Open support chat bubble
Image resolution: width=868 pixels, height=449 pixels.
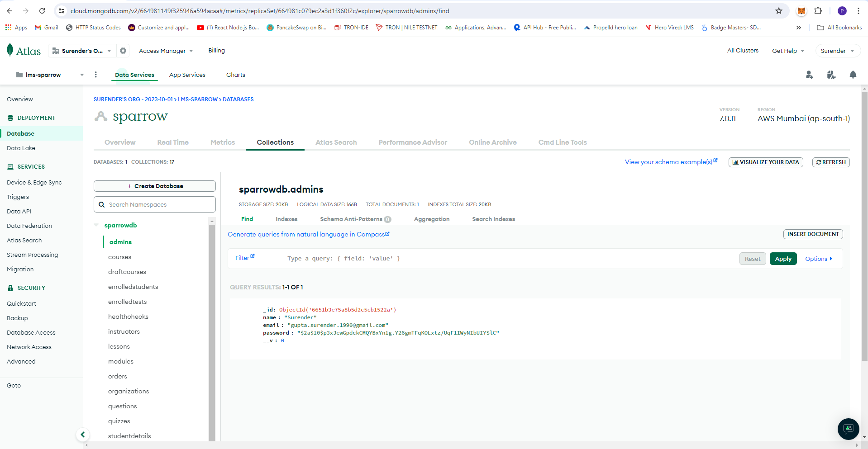pyautogui.click(x=848, y=429)
